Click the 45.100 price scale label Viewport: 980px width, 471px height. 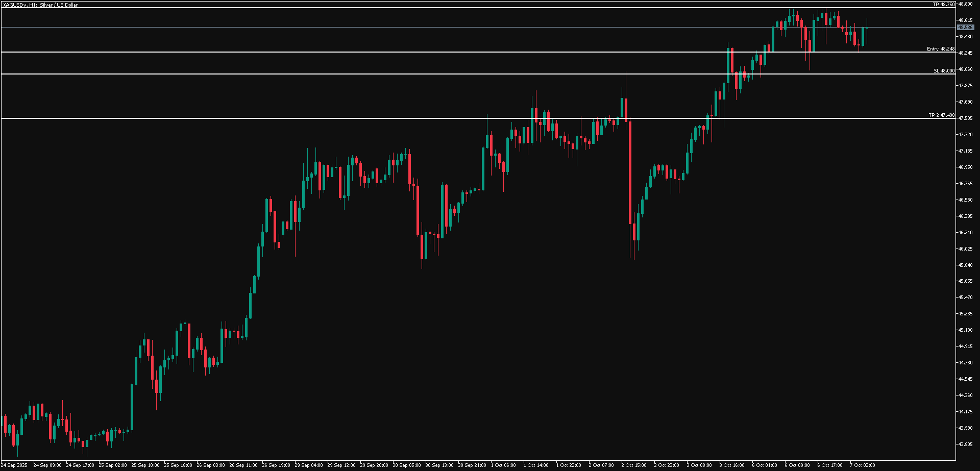point(965,330)
